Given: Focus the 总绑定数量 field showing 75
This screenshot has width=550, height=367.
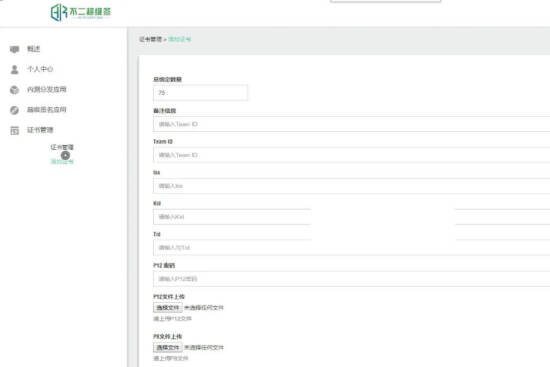Looking at the screenshot, I should tap(200, 93).
